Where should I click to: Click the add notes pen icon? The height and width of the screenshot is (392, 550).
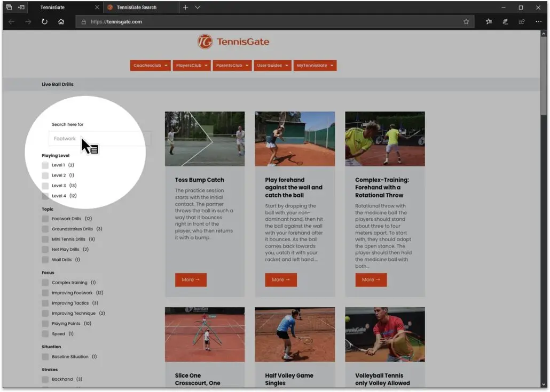click(x=505, y=22)
